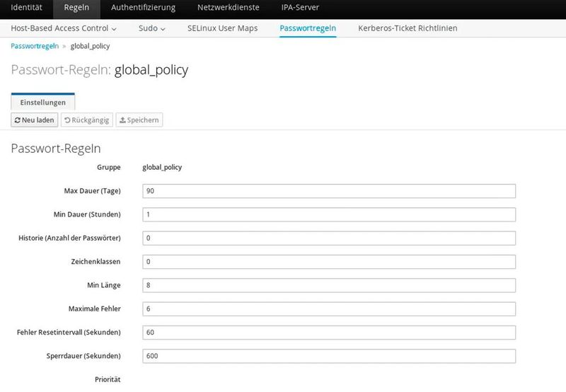Viewport: 566px width, 392px height.
Task: Click the Sperrdauer (Sekunden) field
Action: point(329,356)
